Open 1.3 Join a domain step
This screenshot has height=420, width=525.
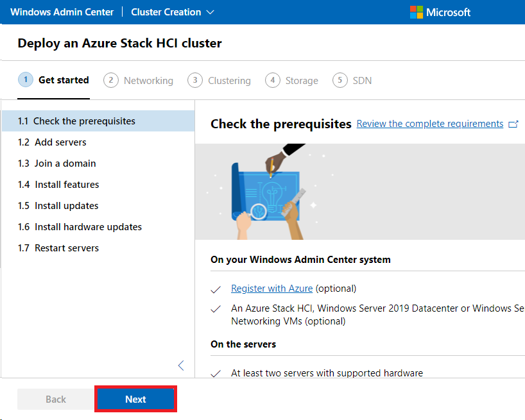click(x=98, y=163)
